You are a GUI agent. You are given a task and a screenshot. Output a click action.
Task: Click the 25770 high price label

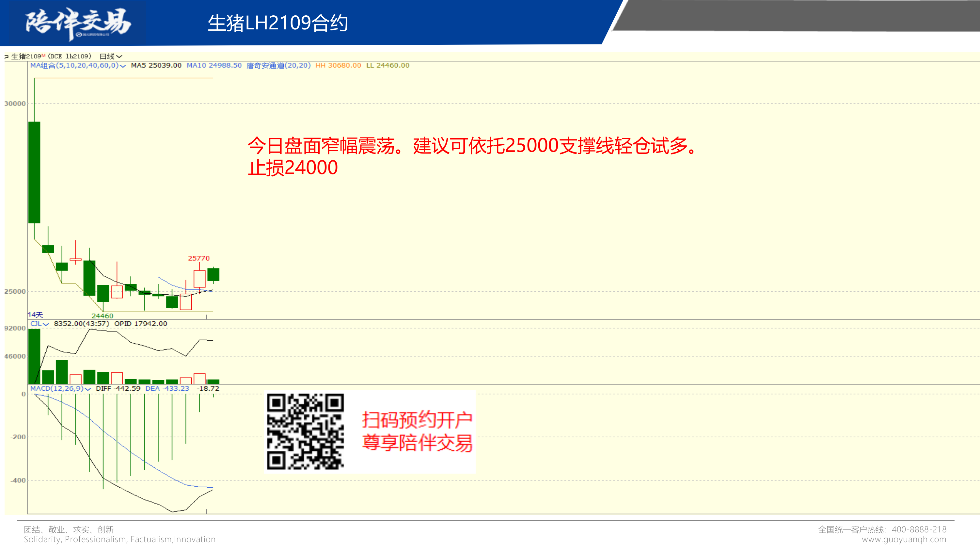pos(198,258)
